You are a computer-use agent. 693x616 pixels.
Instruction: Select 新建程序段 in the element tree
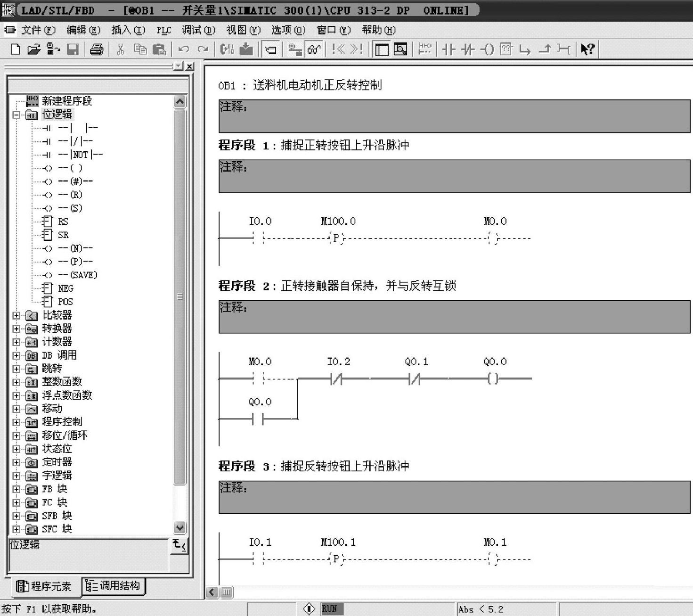tap(66, 101)
